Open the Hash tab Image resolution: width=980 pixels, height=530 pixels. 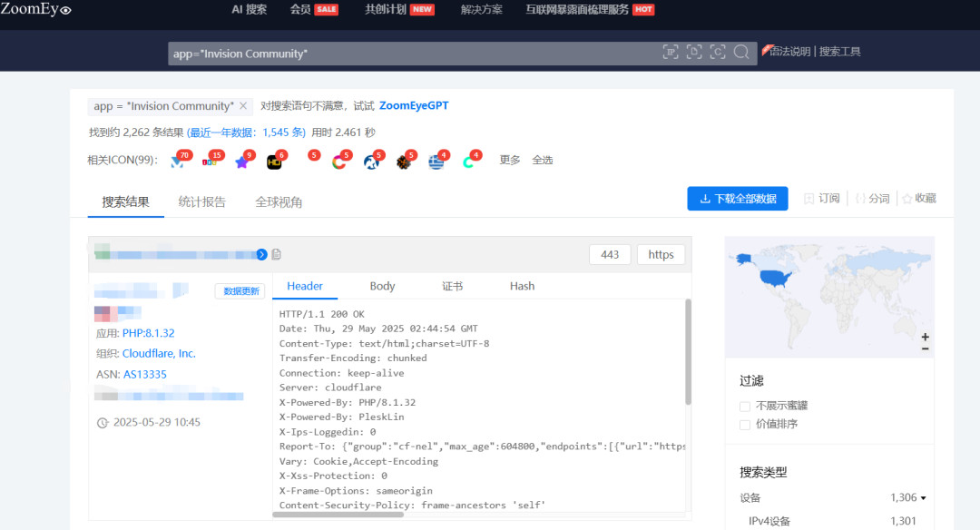[x=522, y=286]
